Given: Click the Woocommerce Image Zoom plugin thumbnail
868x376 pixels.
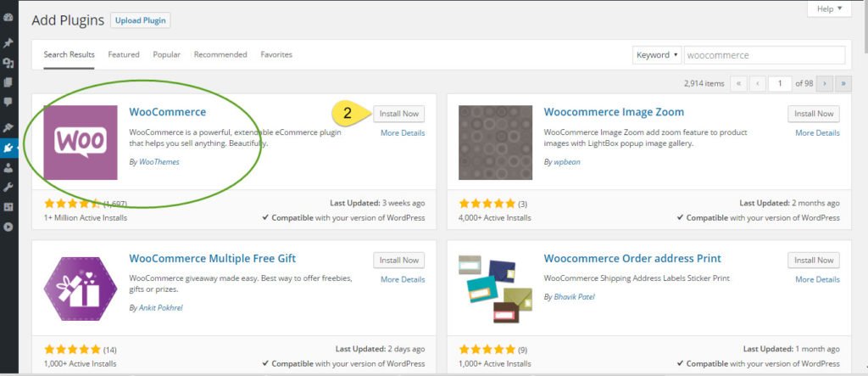Looking at the screenshot, I should pos(495,143).
